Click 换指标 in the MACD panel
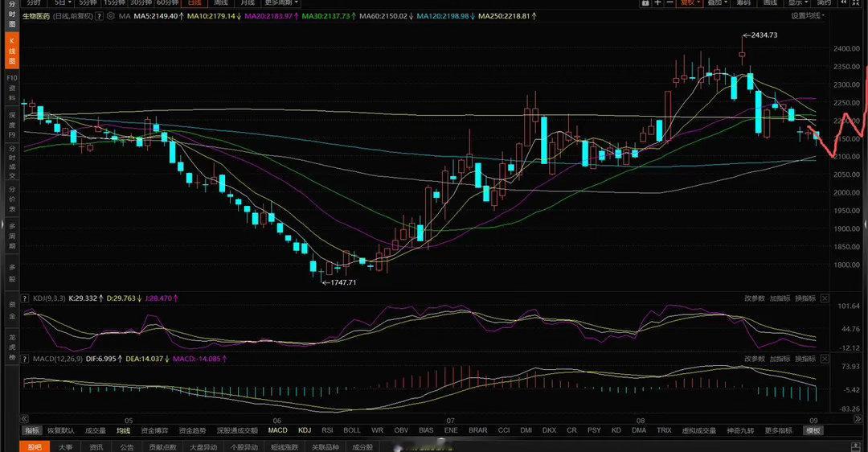Viewport: 868px width, 452px height. (805, 359)
